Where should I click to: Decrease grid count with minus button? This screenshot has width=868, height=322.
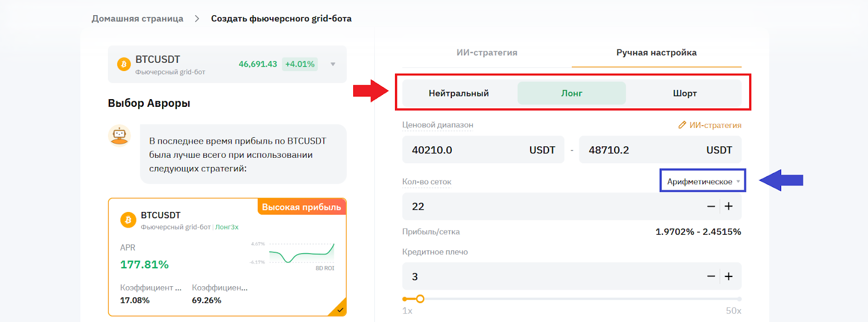pos(711,207)
